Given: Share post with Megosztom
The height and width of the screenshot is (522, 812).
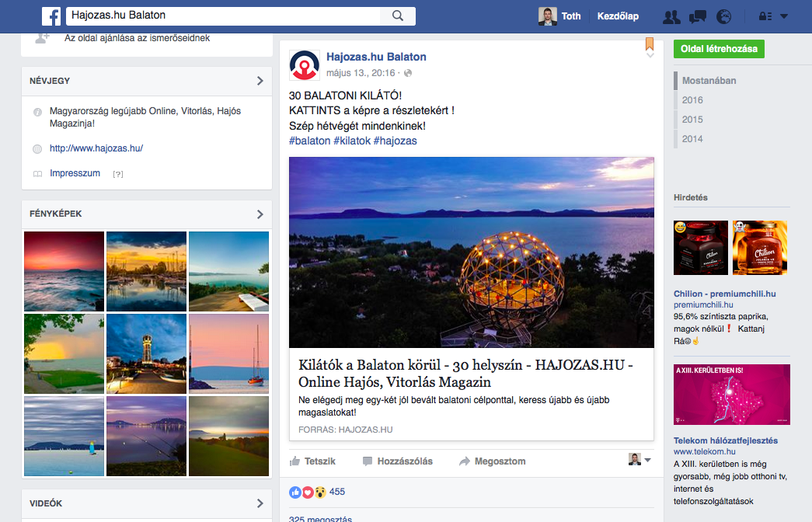Looking at the screenshot, I should pyautogui.click(x=493, y=461).
